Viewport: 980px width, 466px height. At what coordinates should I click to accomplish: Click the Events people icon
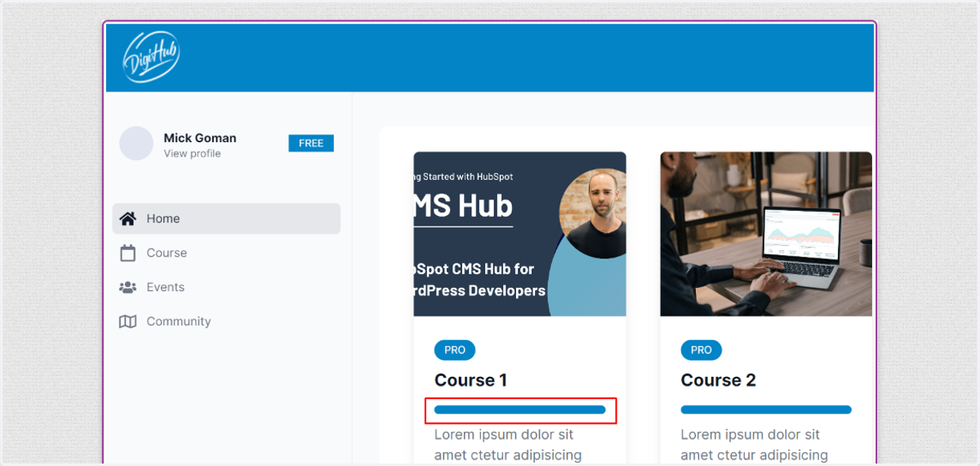(x=127, y=287)
